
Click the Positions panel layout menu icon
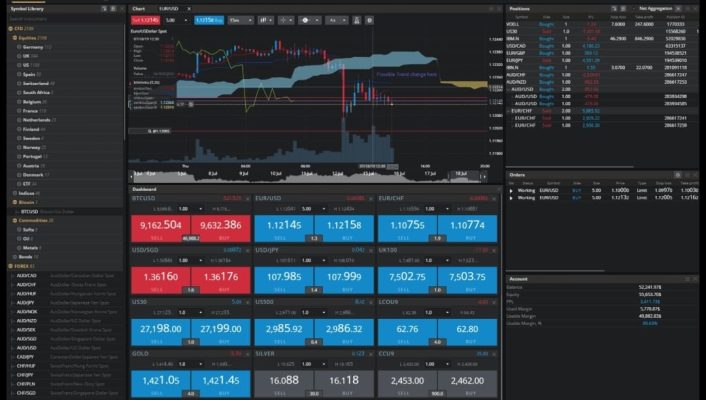623,9
